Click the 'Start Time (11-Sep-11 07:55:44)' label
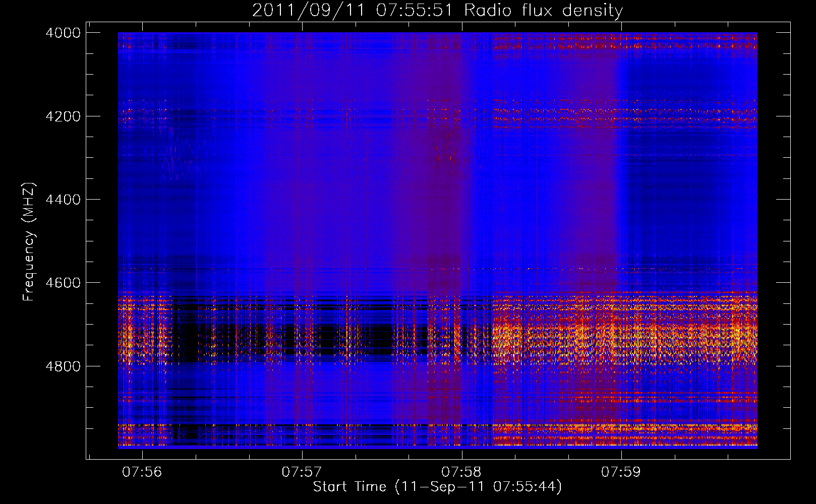This screenshot has height=504, width=816. (x=437, y=487)
